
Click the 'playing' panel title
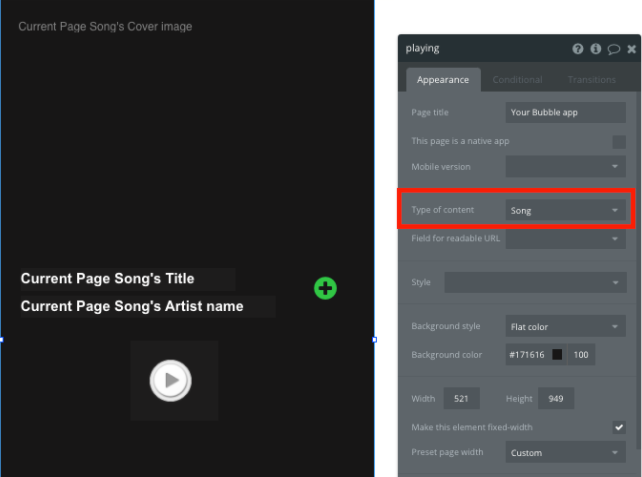pos(422,49)
